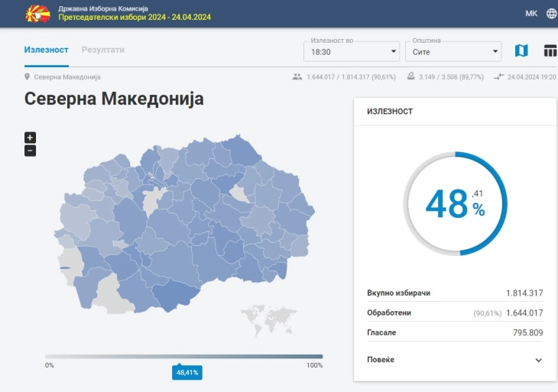Image resolution: width=558 pixels, height=392 pixels.
Task: Click the polling stations icon in stats bar
Action: click(410, 77)
